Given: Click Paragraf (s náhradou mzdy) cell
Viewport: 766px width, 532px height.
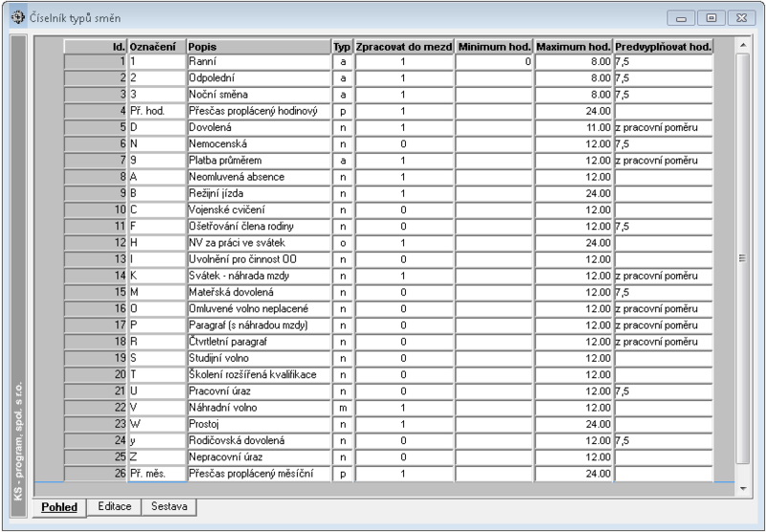Looking at the screenshot, I should point(259,325).
